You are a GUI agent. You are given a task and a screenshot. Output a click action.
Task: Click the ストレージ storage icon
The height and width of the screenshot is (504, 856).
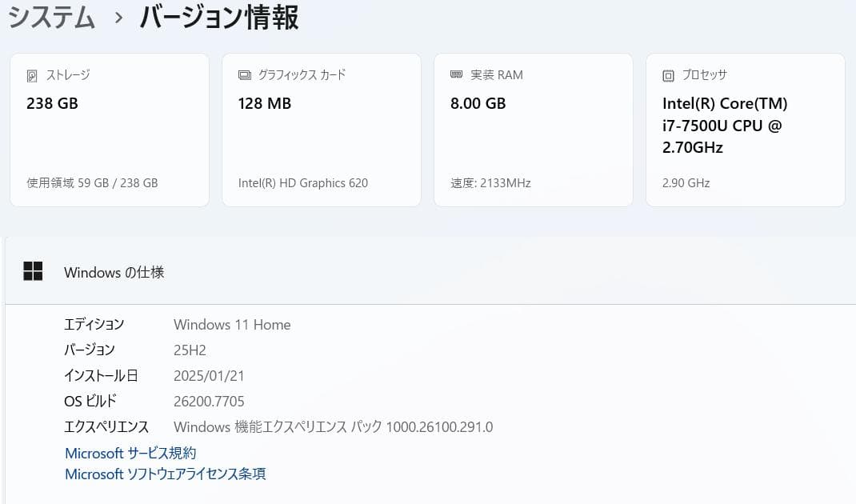click(x=31, y=74)
